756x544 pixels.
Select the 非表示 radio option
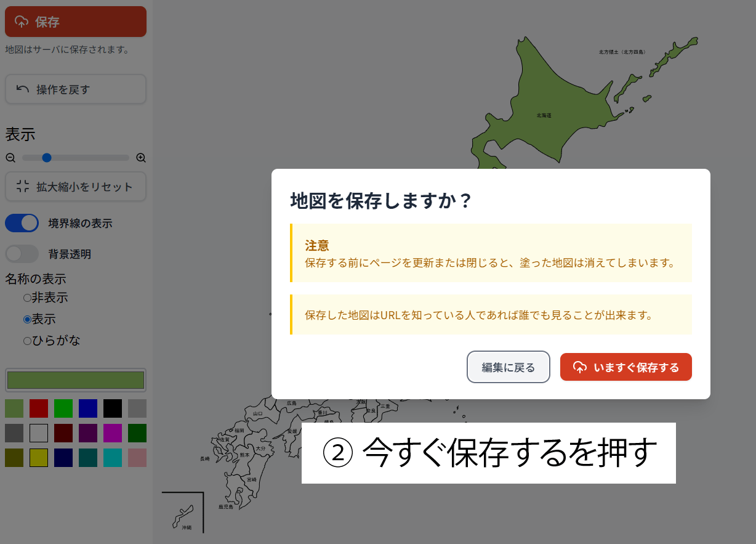point(27,298)
